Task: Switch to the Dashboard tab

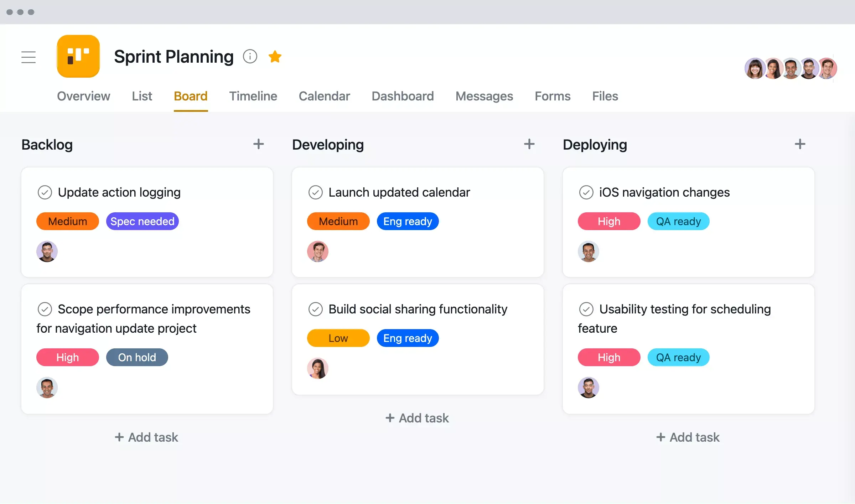Action: [x=403, y=95]
